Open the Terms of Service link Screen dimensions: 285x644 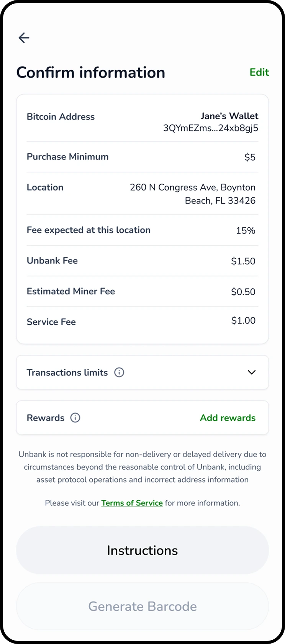click(132, 503)
